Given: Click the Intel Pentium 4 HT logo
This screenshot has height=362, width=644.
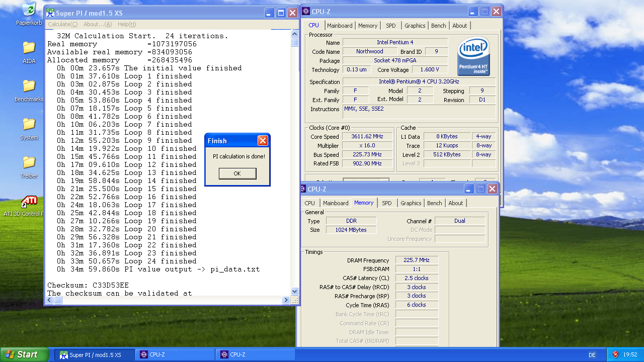Looking at the screenshot, I should click(473, 56).
